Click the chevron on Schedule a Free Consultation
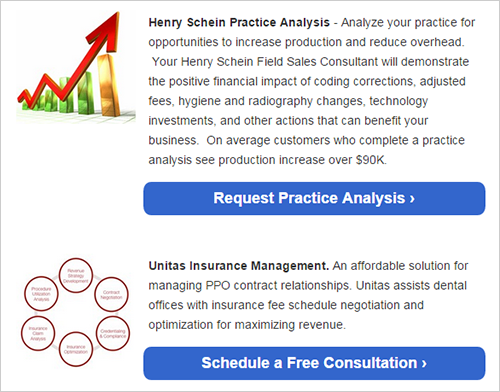Image resolution: width=500 pixels, height=392 pixels. point(424,364)
